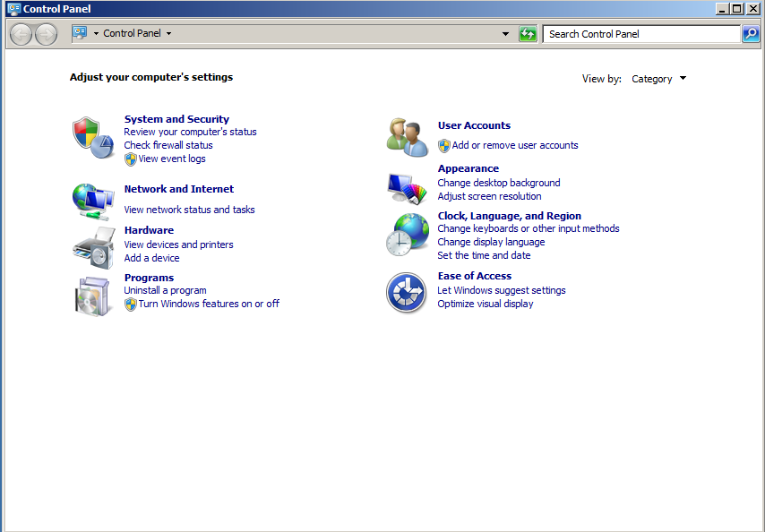Click the Forward navigation arrow
Viewport: 765px width, 532px height.
tap(47, 34)
